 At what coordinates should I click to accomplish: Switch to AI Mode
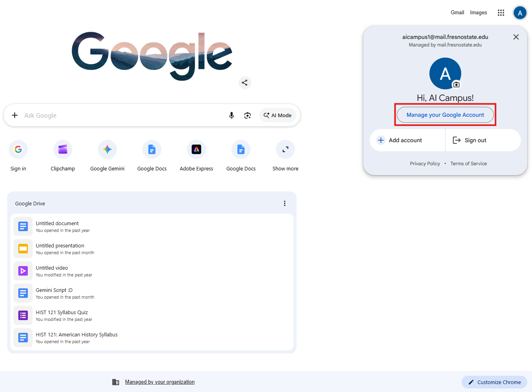coord(278,115)
